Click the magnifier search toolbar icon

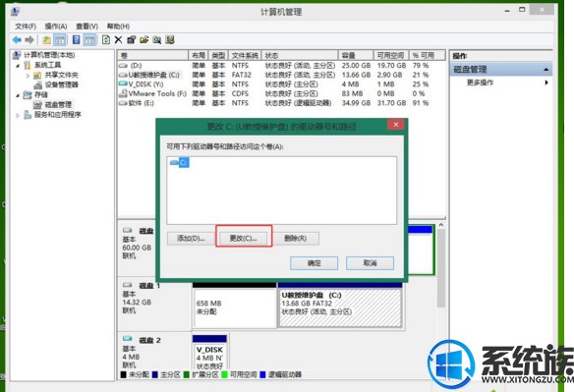[156, 39]
